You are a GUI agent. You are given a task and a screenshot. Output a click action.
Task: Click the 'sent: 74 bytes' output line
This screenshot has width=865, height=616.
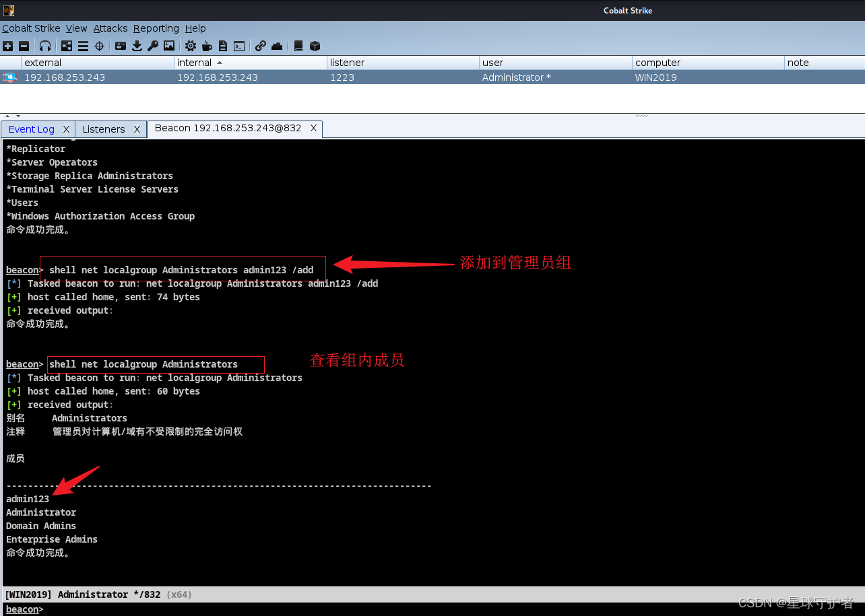[x=103, y=297]
